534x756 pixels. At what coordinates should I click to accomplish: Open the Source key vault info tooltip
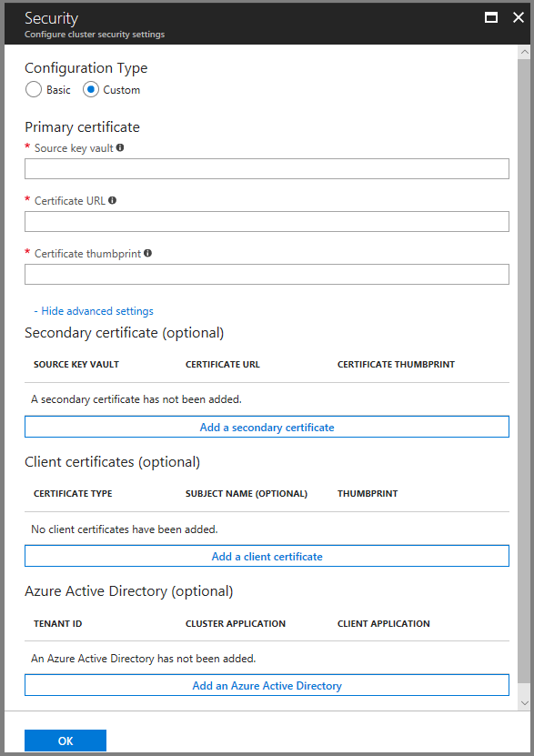120,147
